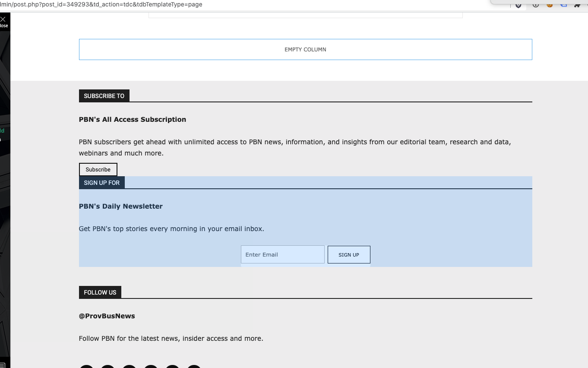Select the SUBSCRIBE TO section header
The image size is (588, 368).
104,96
